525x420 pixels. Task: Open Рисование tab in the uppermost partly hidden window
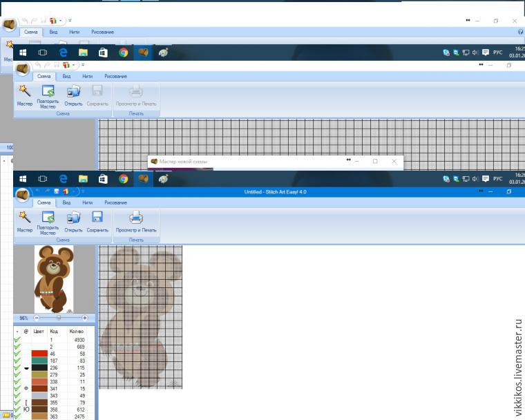point(102,32)
